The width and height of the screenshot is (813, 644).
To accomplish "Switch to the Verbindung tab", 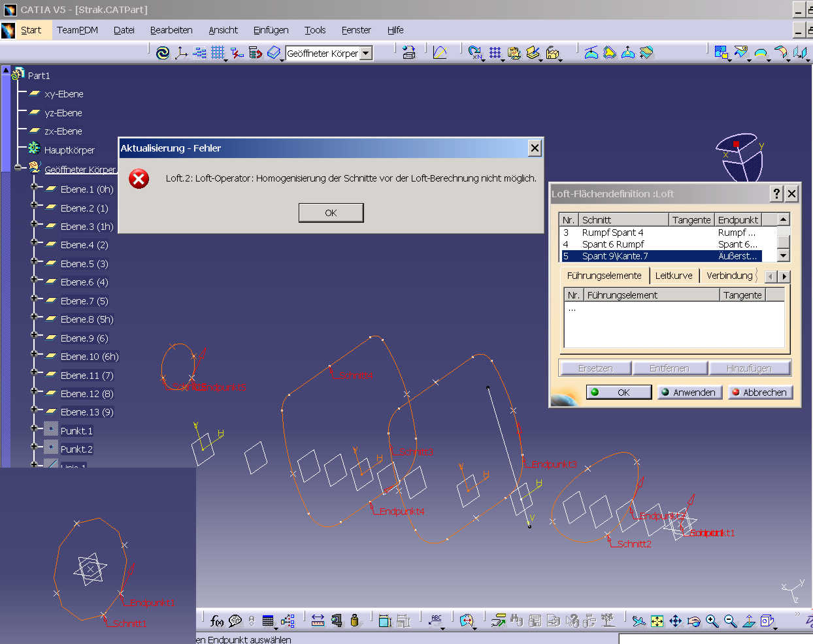I will pyautogui.click(x=729, y=276).
